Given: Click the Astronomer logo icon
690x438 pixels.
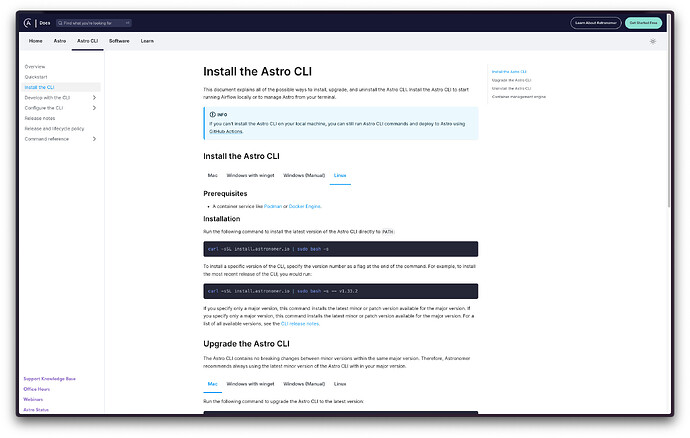Looking at the screenshot, I should 28,23.
